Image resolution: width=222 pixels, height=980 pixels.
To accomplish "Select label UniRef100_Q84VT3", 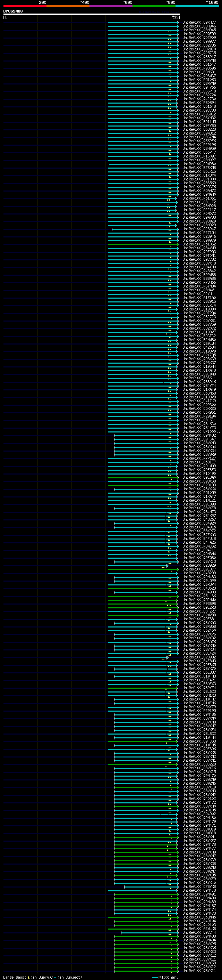I will [199, 428].
